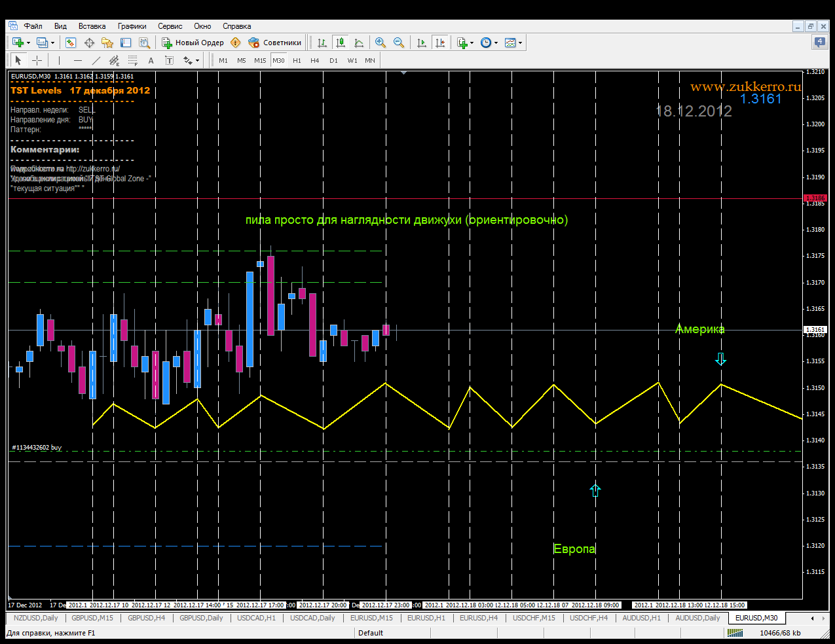Switch chart to bar chart mode
The height and width of the screenshot is (644, 835).
(322, 43)
